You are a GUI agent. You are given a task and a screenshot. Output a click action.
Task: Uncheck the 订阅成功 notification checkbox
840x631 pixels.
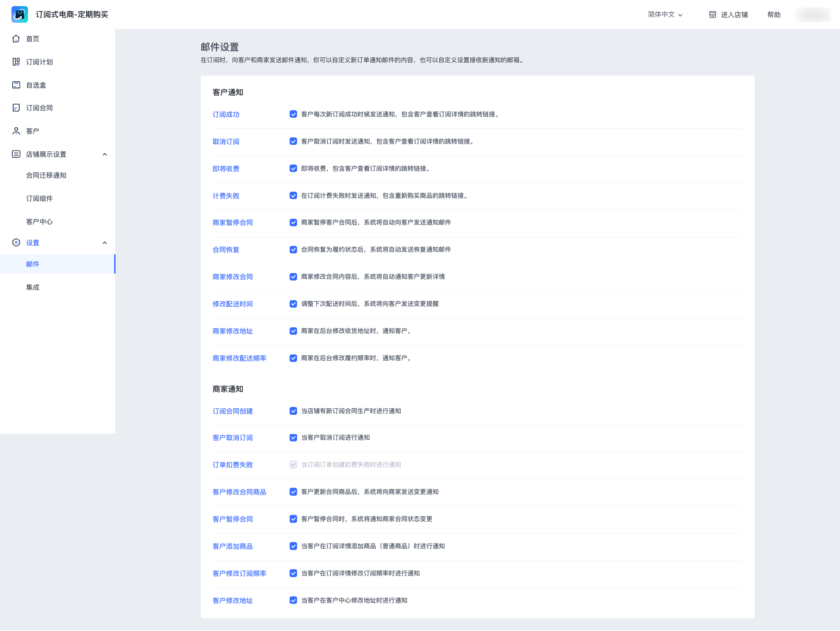[293, 114]
